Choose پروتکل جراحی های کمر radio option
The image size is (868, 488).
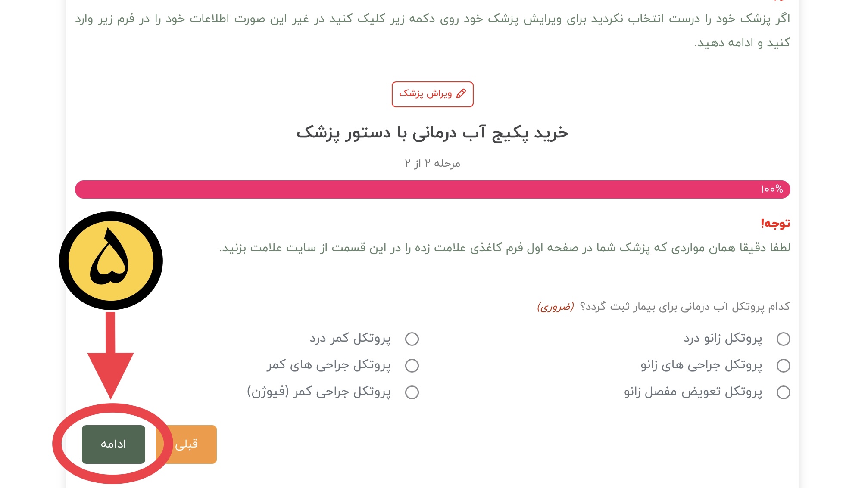412,366
